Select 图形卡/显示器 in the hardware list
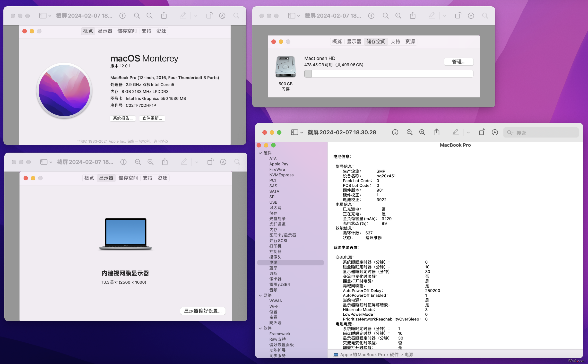This screenshot has width=588, height=364. pos(283,235)
